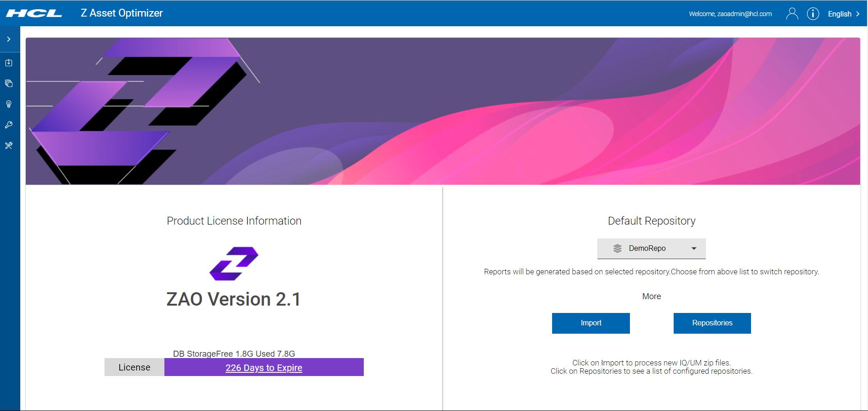Open the DemoRepo repository dropdown
The image size is (868, 411).
[x=652, y=249]
